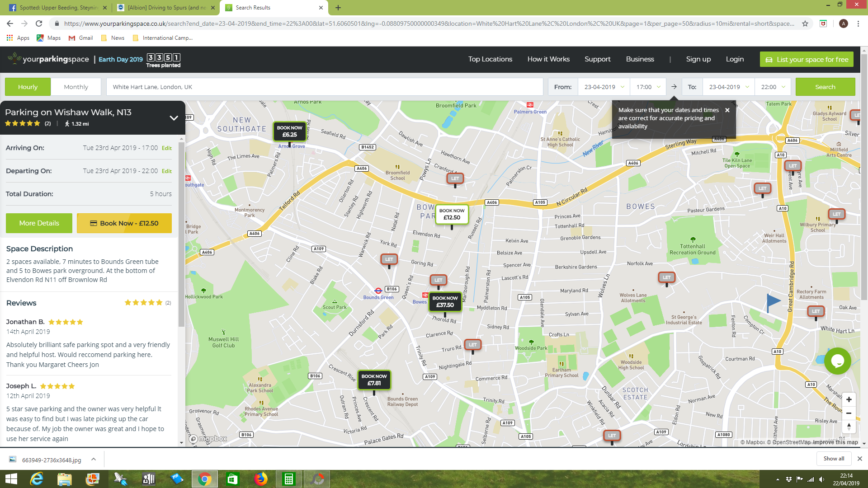Edit the Arriving On time

tap(167, 148)
